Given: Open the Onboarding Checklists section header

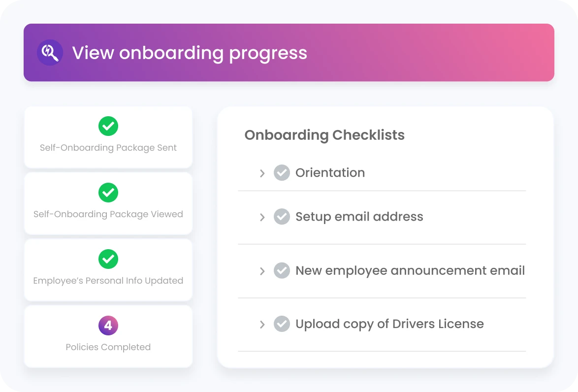Looking at the screenshot, I should (324, 135).
